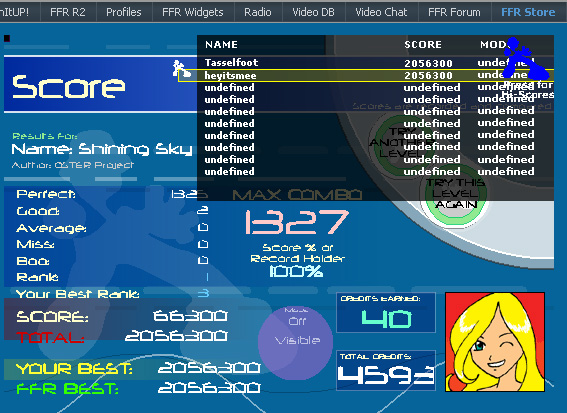Viewport: 567px width, 413px height.
Task: Open the FFR Forum tab
Action: click(x=454, y=12)
